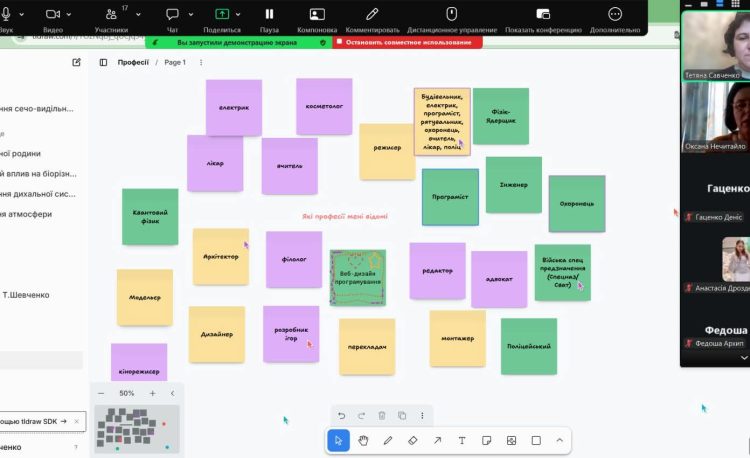Click the green 'Програміст' sticky note
The height and width of the screenshot is (458, 750).
click(450, 197)
